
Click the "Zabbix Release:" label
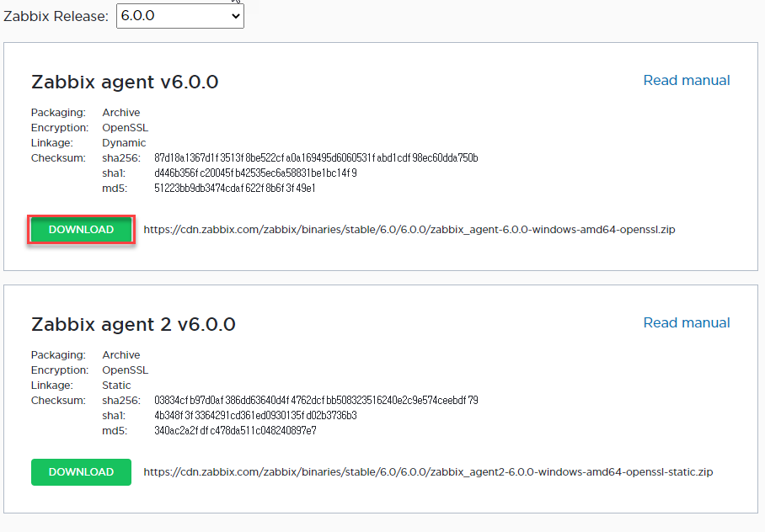tap(56, 16)
